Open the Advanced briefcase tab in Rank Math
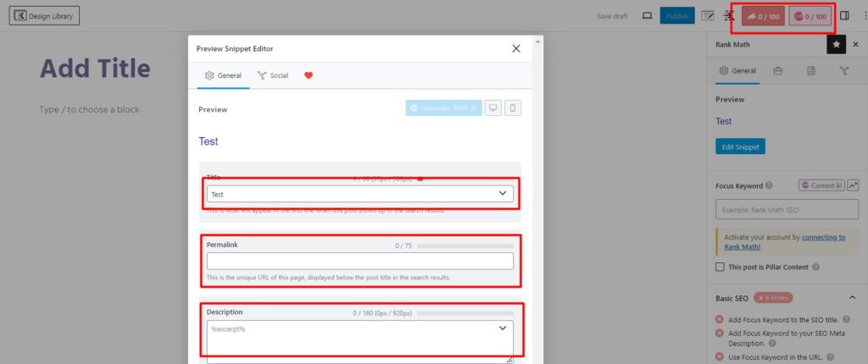 (x=778, y=71)
